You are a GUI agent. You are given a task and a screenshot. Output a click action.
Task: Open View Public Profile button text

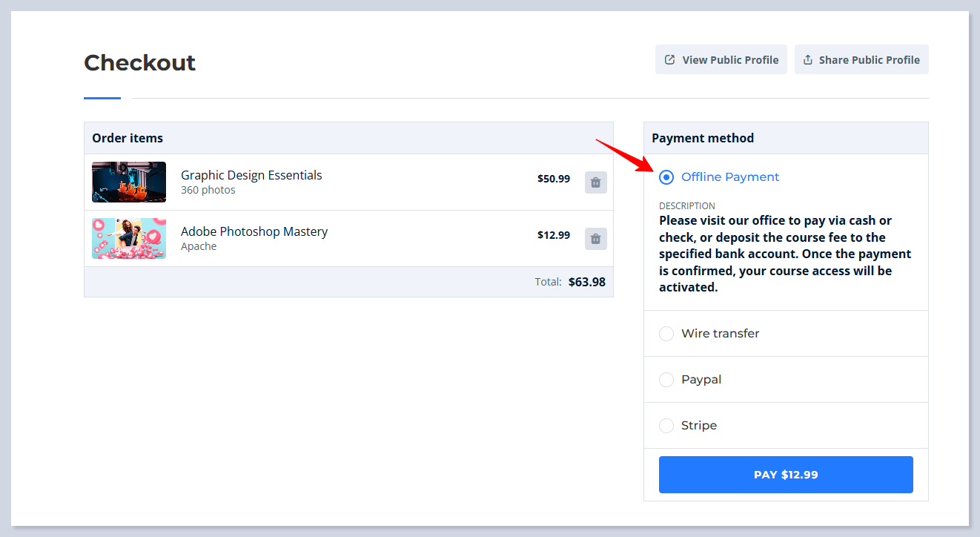point(730,60)
